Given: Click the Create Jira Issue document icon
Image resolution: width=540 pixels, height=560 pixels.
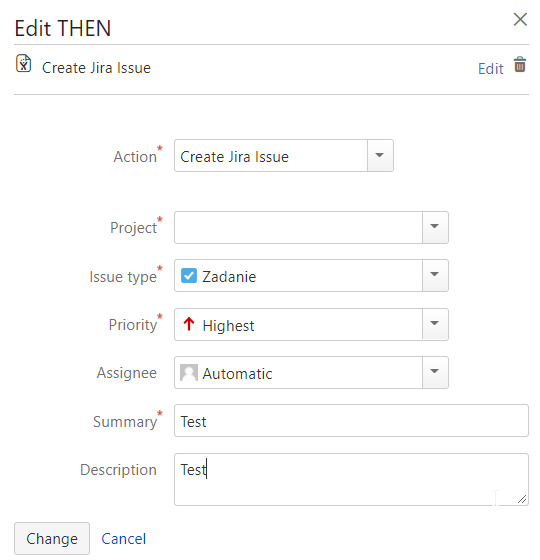Looking at the screenshot, I should (x=24, y=64).
